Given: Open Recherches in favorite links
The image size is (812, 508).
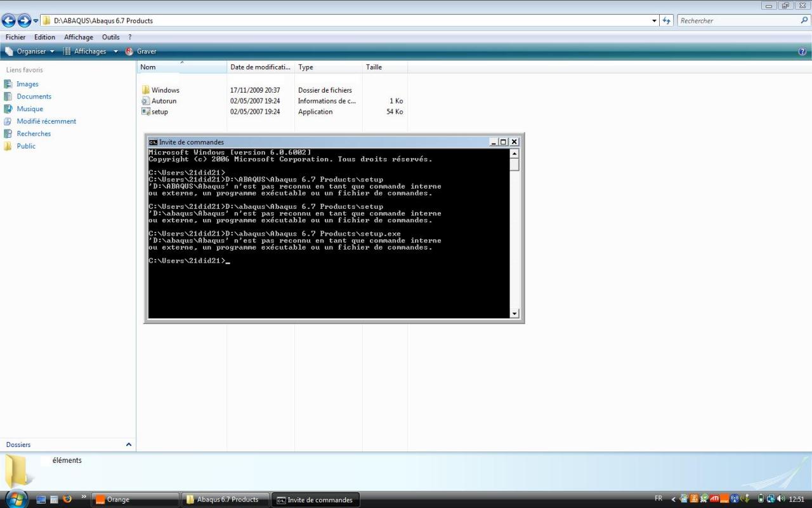Looking at the screenshot, I should tap(27, 133).
